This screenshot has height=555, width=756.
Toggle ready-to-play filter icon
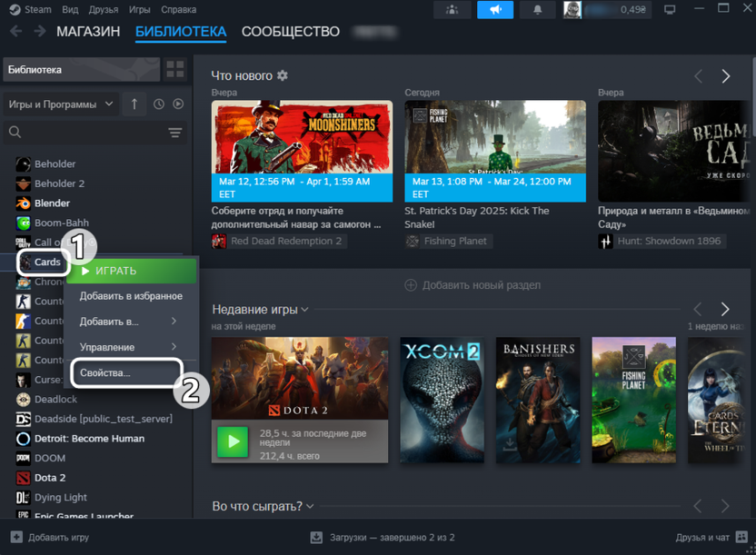tap(178, 104)
